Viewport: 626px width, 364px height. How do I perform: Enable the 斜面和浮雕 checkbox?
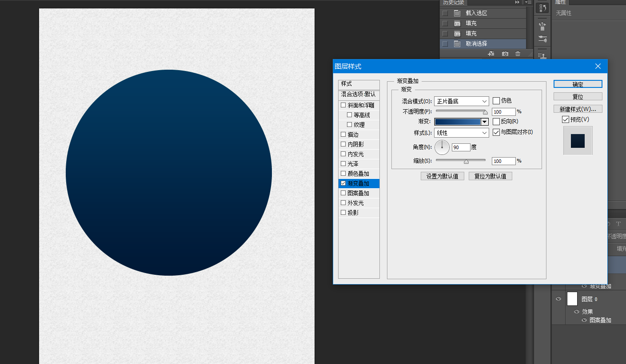click(x=343, y=105)
